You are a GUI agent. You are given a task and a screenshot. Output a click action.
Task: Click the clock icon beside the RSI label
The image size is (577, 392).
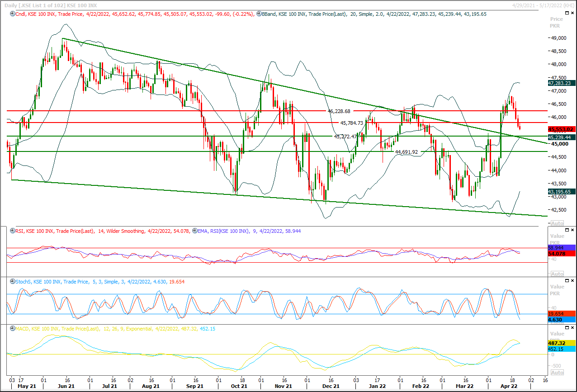pos(12,231)
